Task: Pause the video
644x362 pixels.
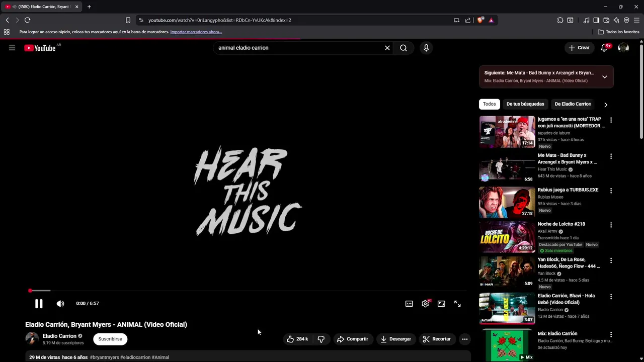Action: (39, 304)
